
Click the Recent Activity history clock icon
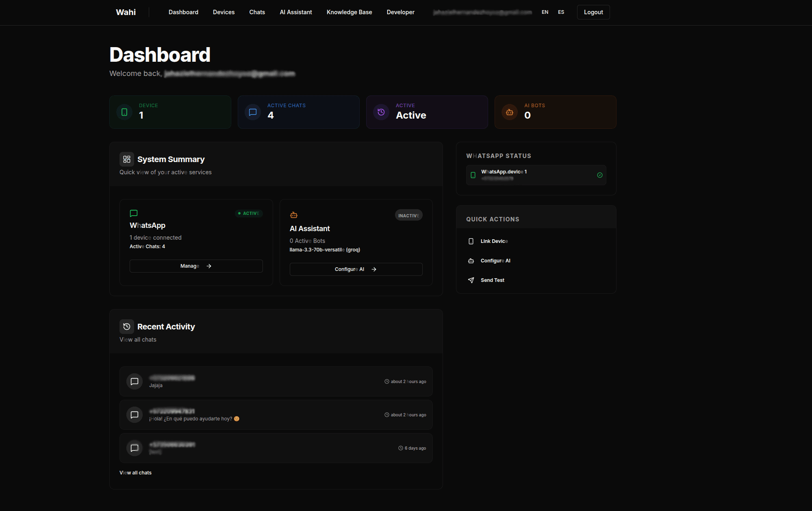coord(126,326)
